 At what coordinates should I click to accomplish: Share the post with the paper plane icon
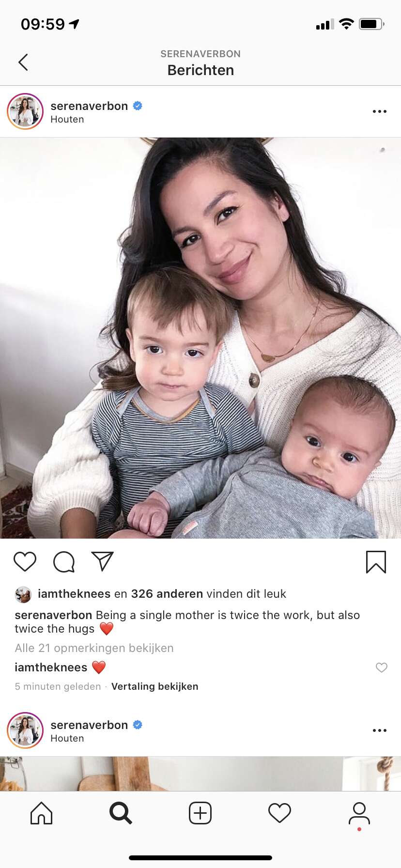pyautogui.click(x=103, y=561)
